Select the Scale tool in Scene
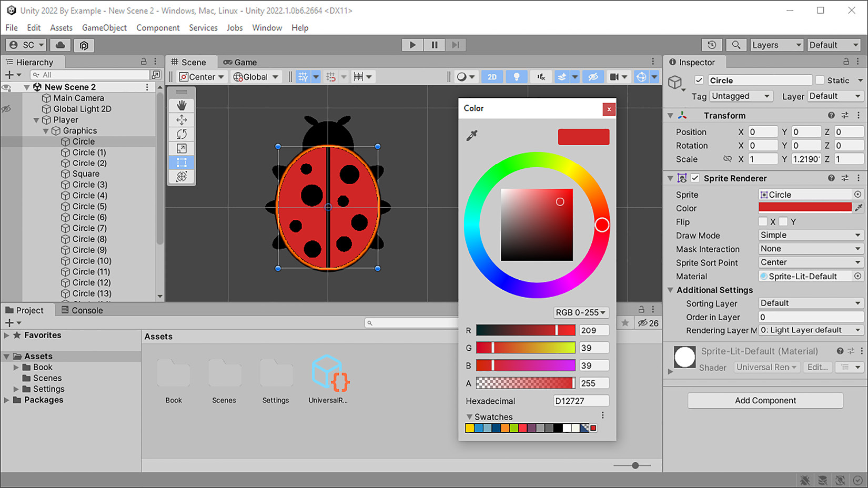868x488 pixels. point(181,148)
